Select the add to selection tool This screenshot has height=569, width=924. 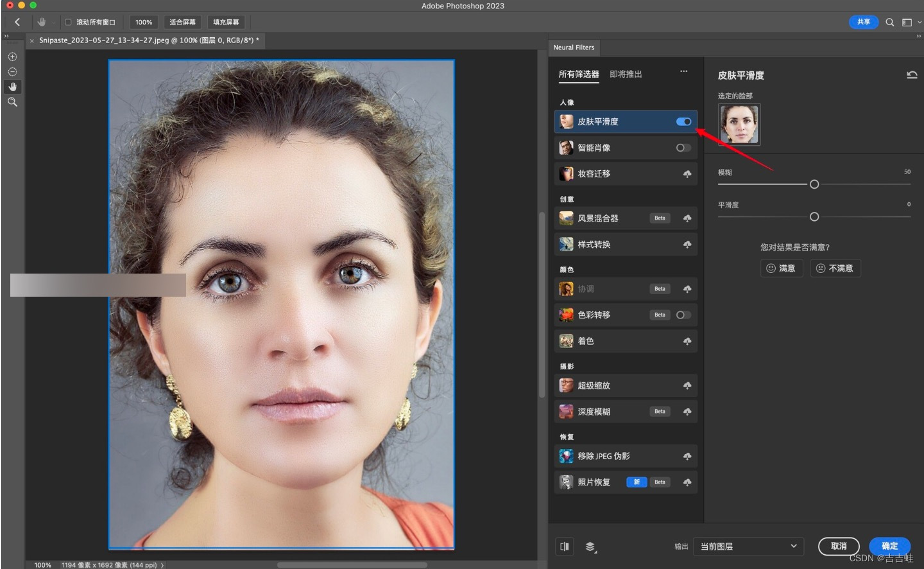coord(12,57)
